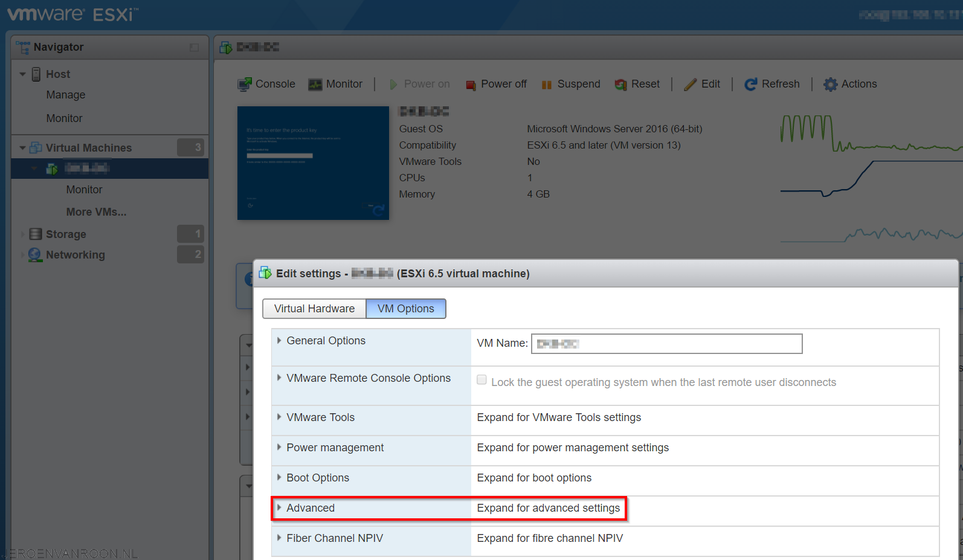Open the Actions gear menu
Screen dimensions: 963x560
pos(851,84)
